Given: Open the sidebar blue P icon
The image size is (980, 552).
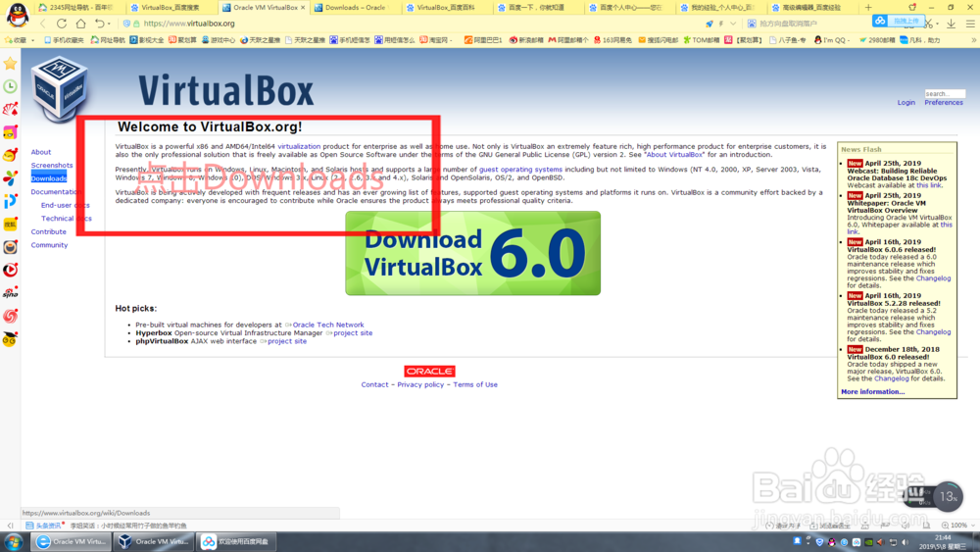Looking at the screenshot, I should [10, 201].
